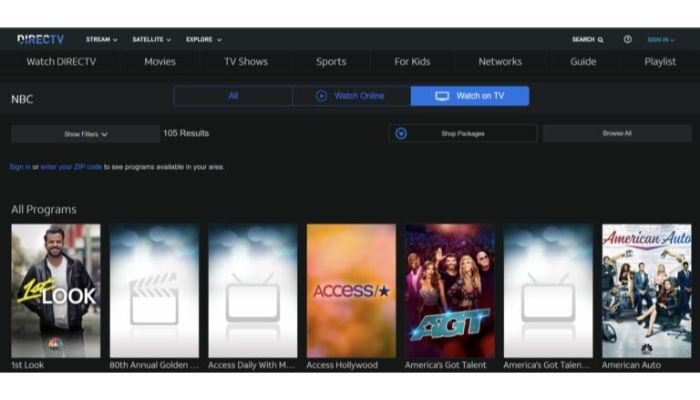Click the Shop Packages button

click(x=462, y=133)
